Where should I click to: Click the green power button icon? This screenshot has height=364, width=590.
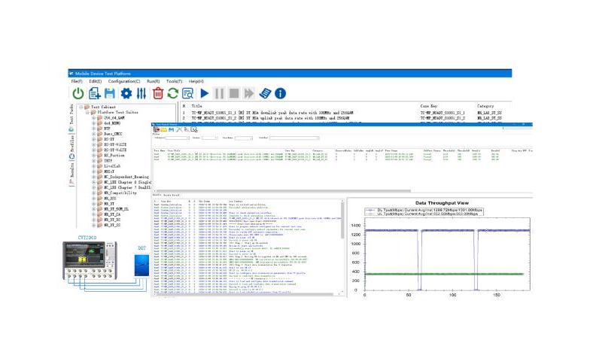[78, 93]
